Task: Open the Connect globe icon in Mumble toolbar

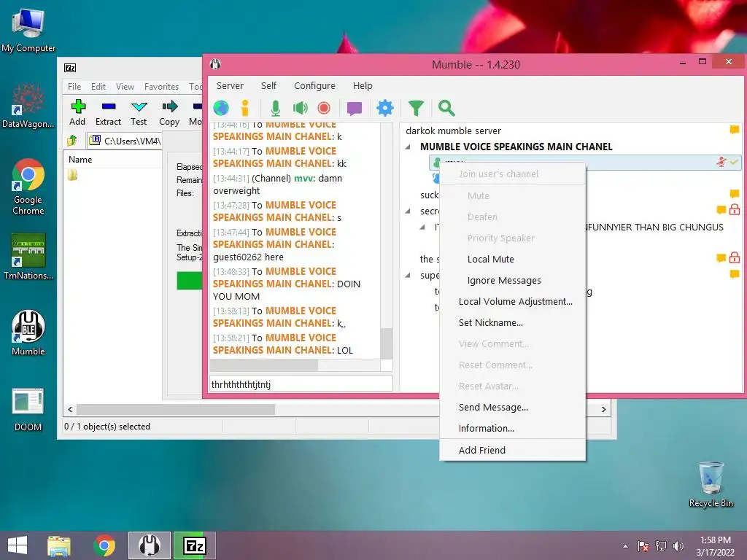Action: pos(220,108)
